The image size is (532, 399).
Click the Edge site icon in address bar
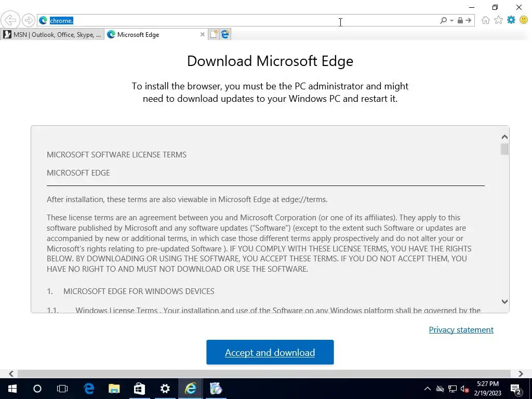click(x=43, y=20)
